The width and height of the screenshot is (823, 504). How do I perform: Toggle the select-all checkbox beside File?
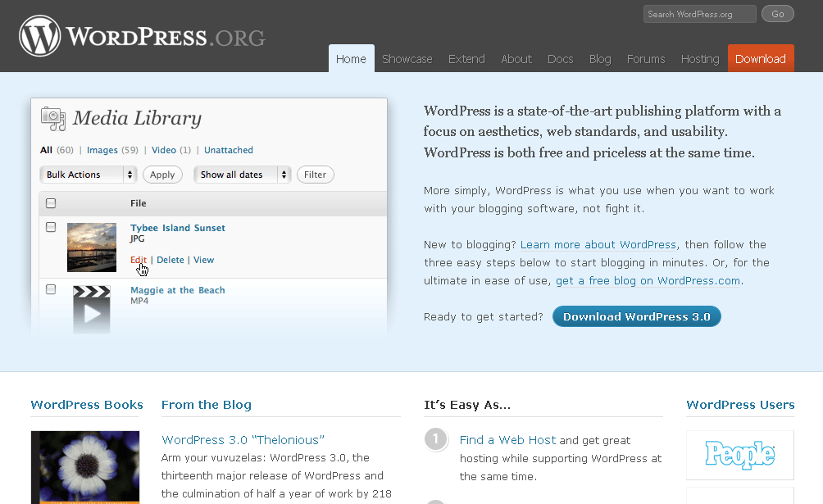click(51, 203)
